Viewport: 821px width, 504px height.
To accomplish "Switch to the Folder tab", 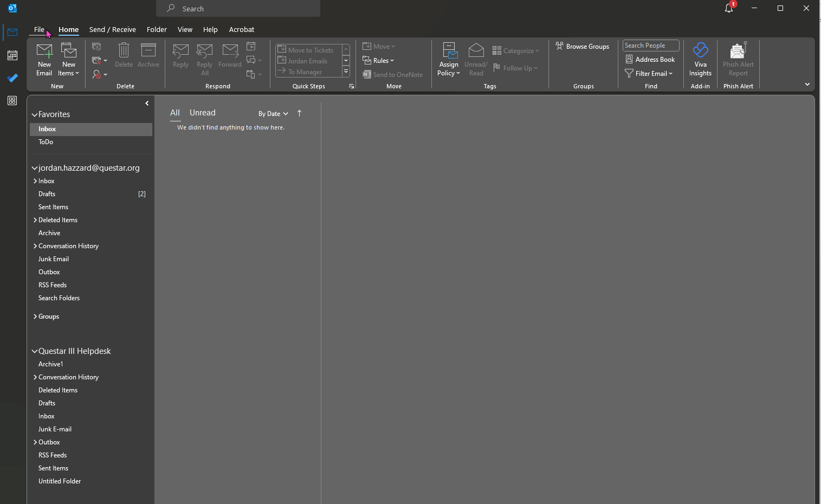I will (157, 29).
